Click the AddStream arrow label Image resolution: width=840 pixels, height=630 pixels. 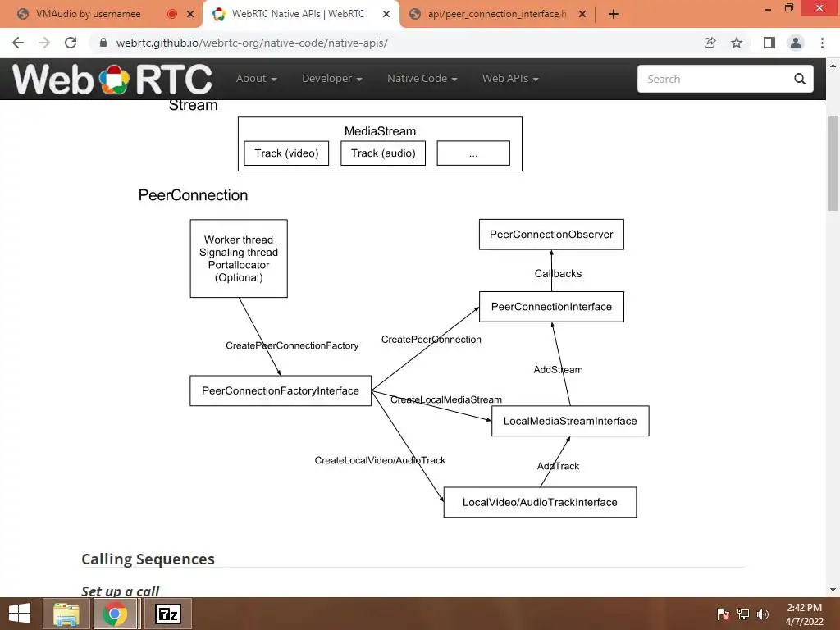pos(558,370)
